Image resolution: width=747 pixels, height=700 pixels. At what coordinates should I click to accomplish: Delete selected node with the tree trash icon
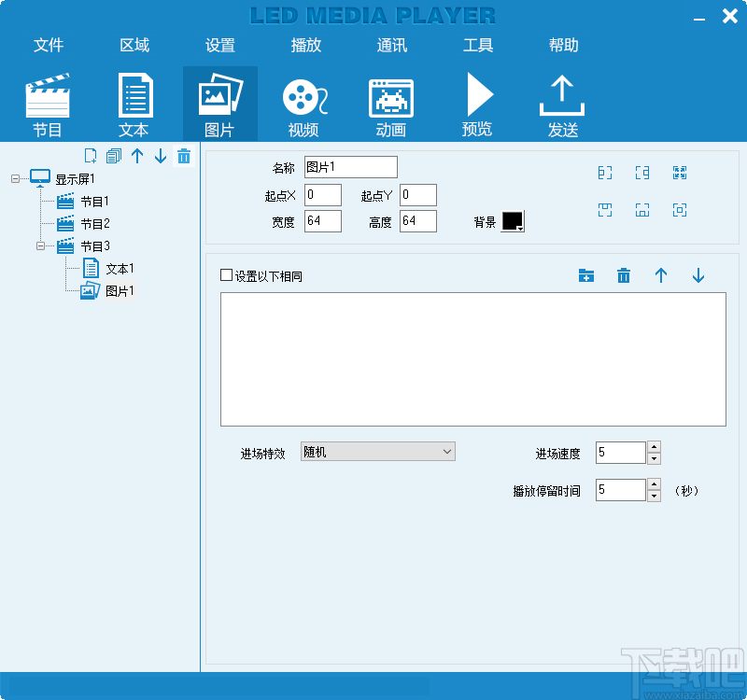tap(183, 156)
